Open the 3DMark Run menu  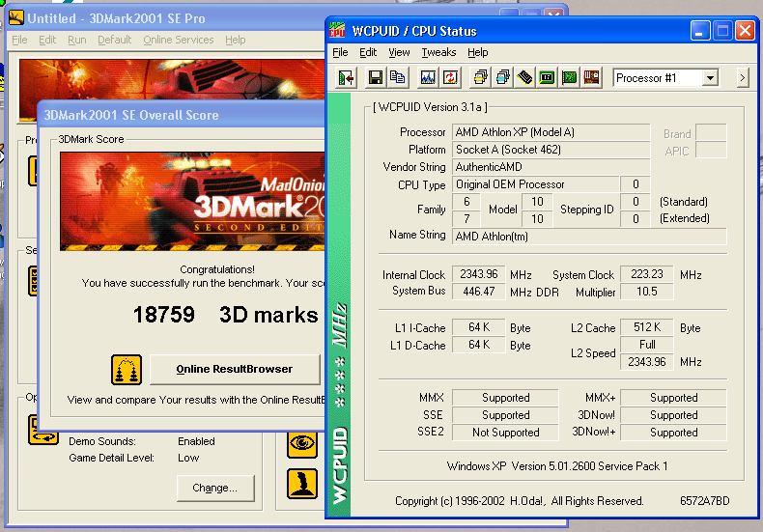77,40
